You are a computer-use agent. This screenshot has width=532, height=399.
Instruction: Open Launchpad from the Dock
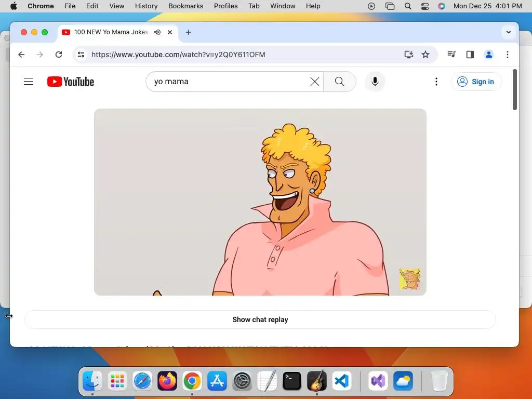pyautogui.click(x=117, y=381)
